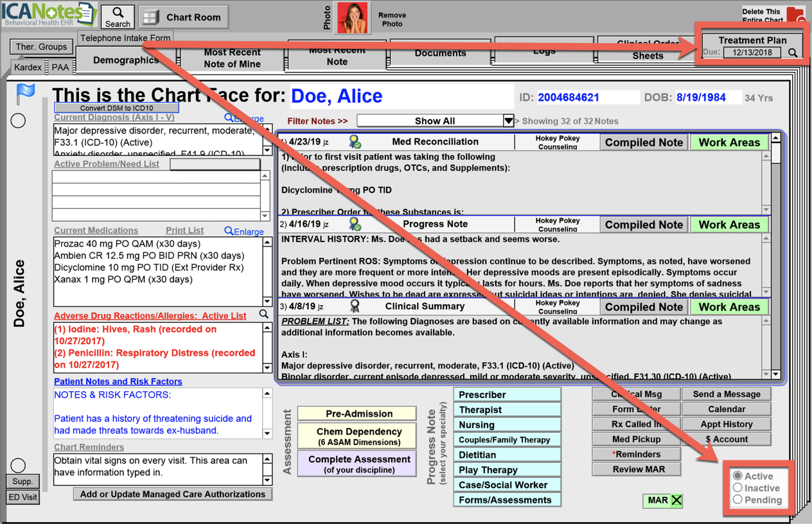Open the Filter Notes Show All dropdown

click(x=507, y=121)
